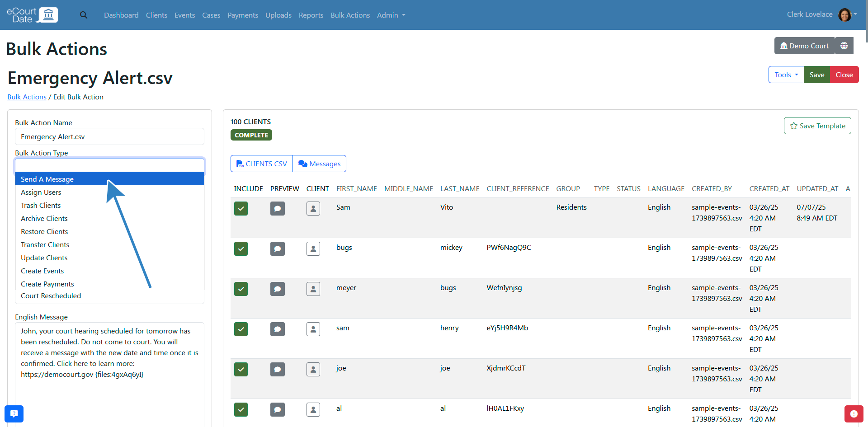Uncheck include for Sam Vito row
Screen dimensions: 868x427
point(241,208)
